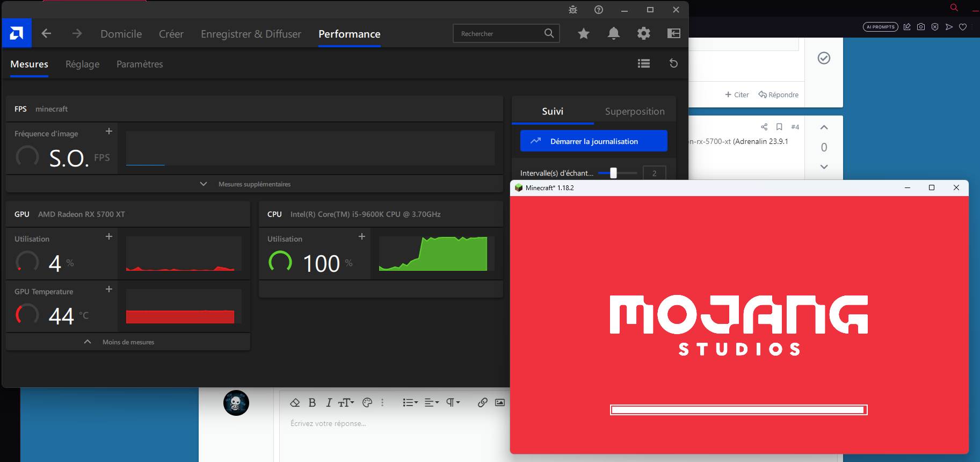Add GPU Temperature metric with plus
This screenshot has height=462, width=980.
pyautogui.click(x=109, y=289)
